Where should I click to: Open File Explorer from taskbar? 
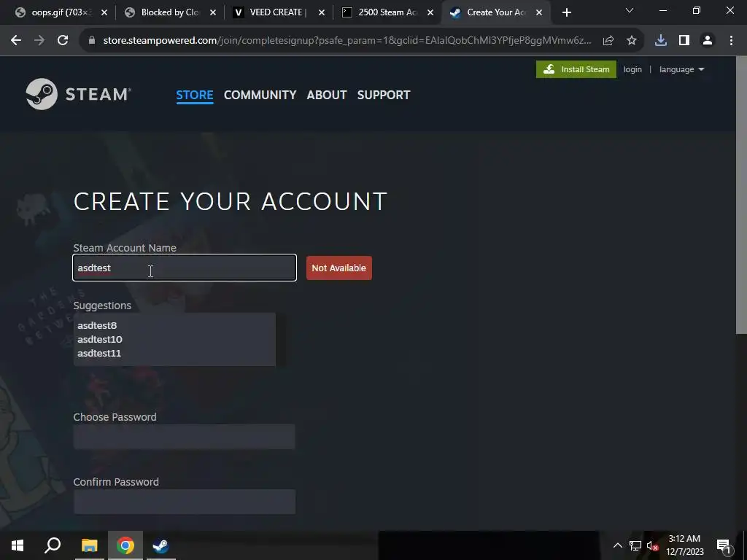pos(89,545)
